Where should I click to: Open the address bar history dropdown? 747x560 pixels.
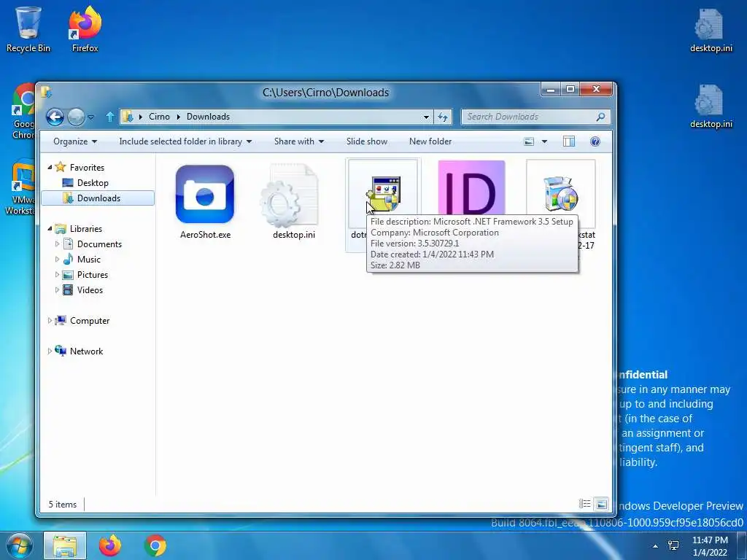pos(426,117)
